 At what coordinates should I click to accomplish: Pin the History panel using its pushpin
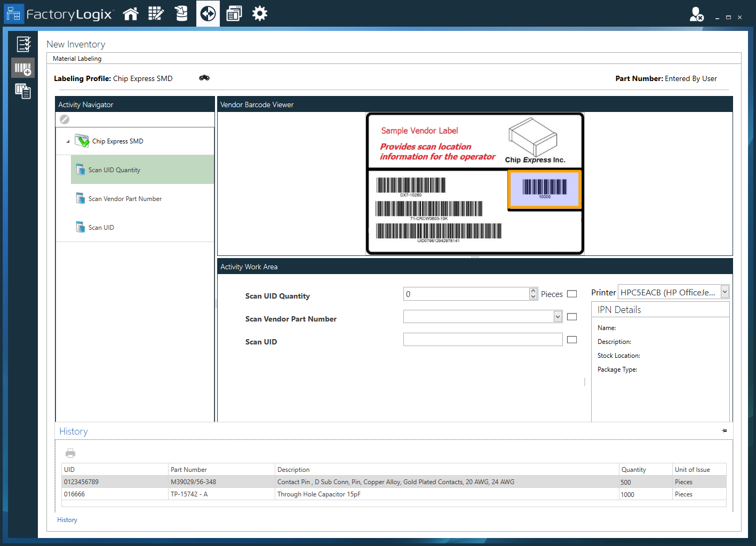pos(724,430)
